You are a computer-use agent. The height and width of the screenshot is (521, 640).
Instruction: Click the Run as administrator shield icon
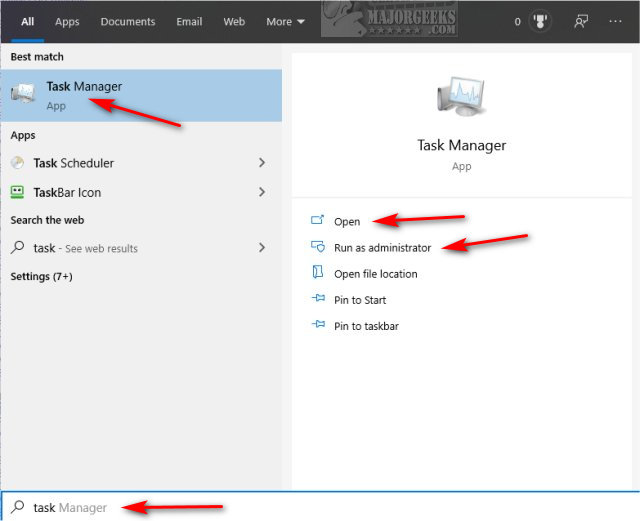tap(318, 246)
